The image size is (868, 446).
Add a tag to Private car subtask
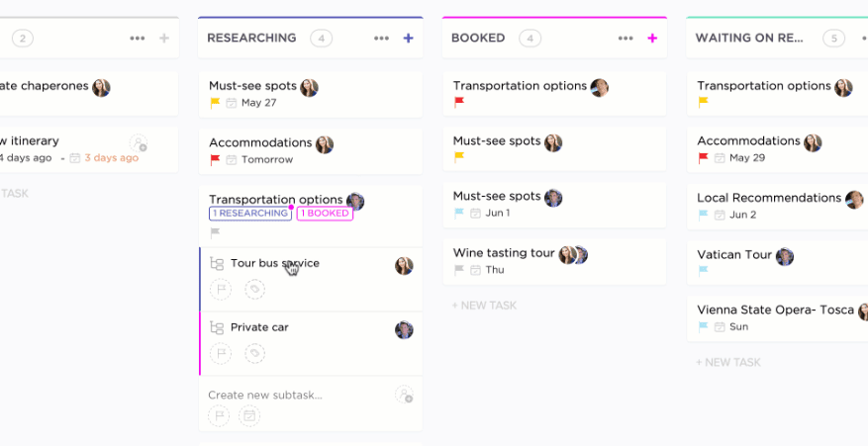point(254,353)
